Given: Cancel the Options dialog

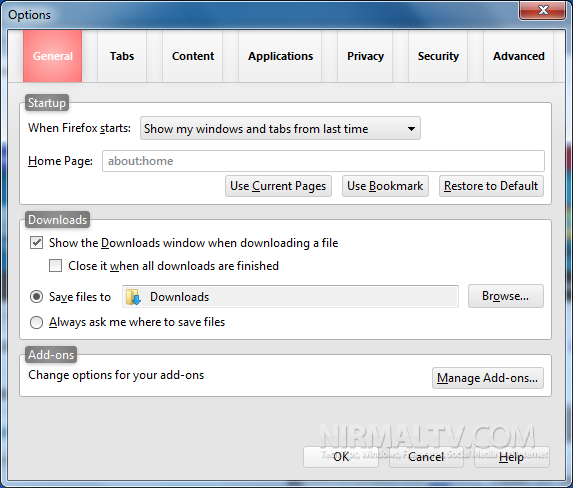Looking at the screenshot, I should 426,457.
